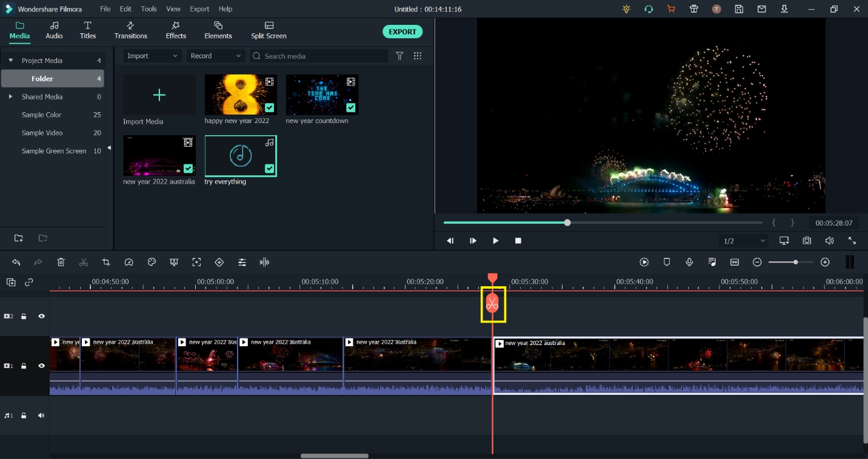
Task: Zoom out timeline with minus icon
Action: point(757,262)
